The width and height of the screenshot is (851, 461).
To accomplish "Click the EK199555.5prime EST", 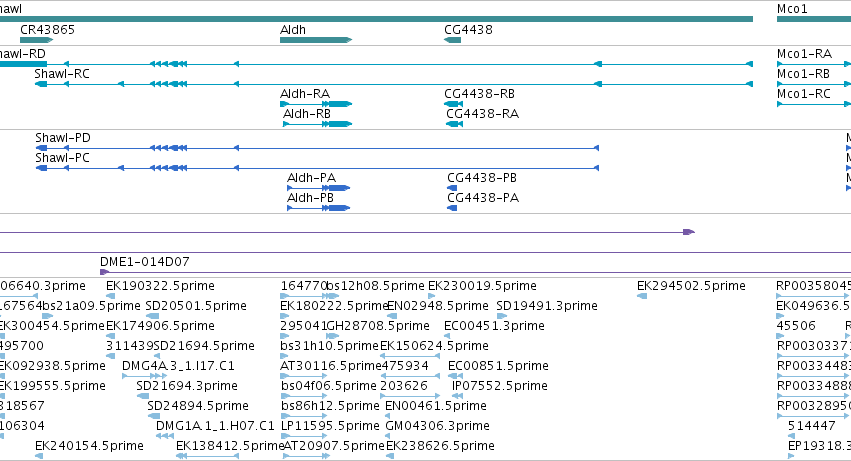I will (x=52, y=386).
